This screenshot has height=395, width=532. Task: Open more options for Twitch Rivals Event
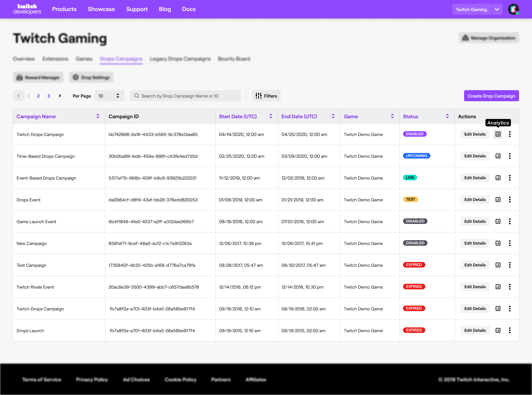[x=510, y=287]
